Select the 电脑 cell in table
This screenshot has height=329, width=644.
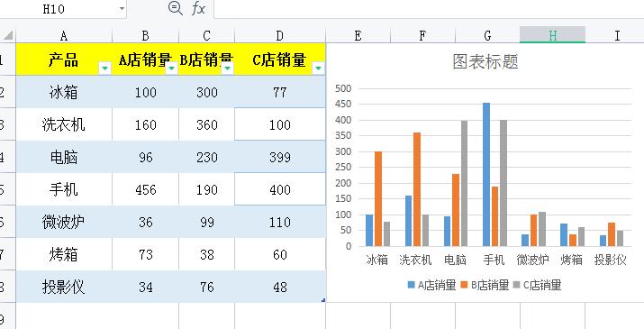click(x=64, y=157)
